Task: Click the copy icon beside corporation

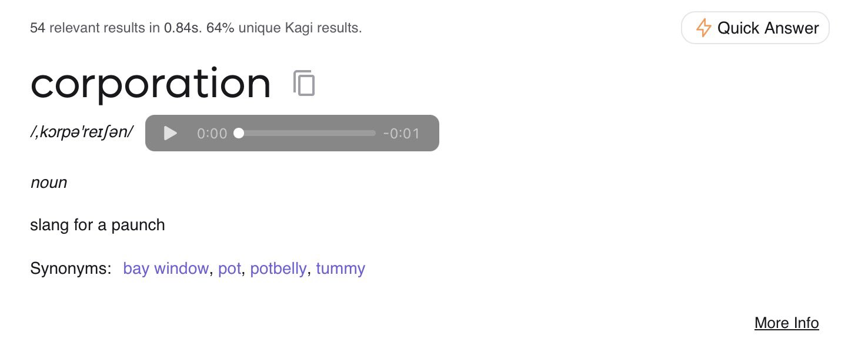Action: click(304, 84)
